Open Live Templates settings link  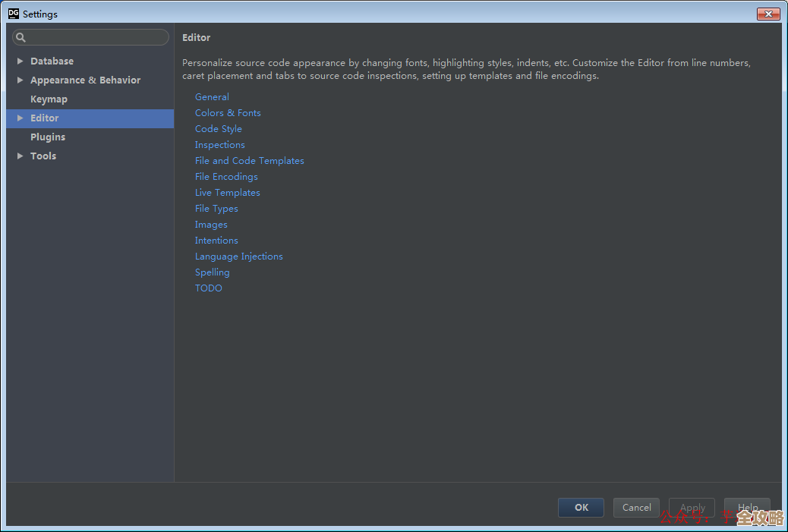pos(227,192)
